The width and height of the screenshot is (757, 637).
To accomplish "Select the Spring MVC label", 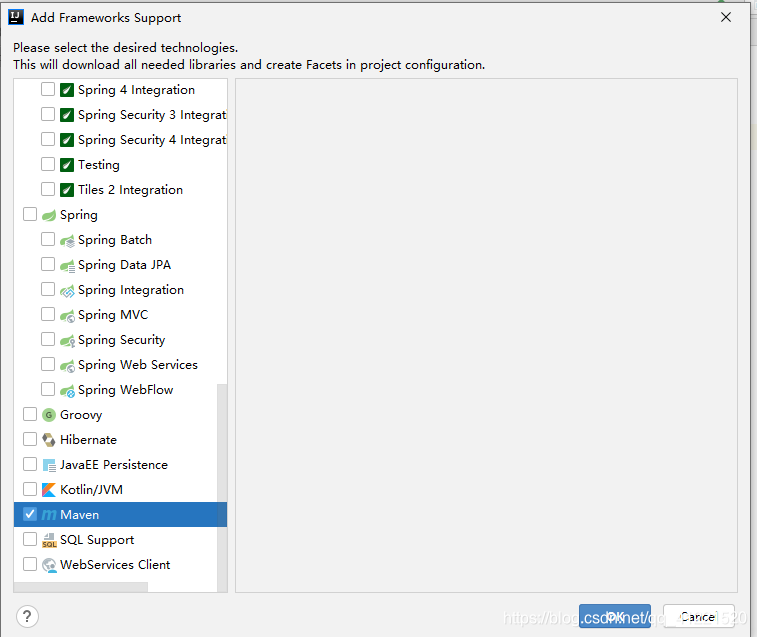I will 113,315.
